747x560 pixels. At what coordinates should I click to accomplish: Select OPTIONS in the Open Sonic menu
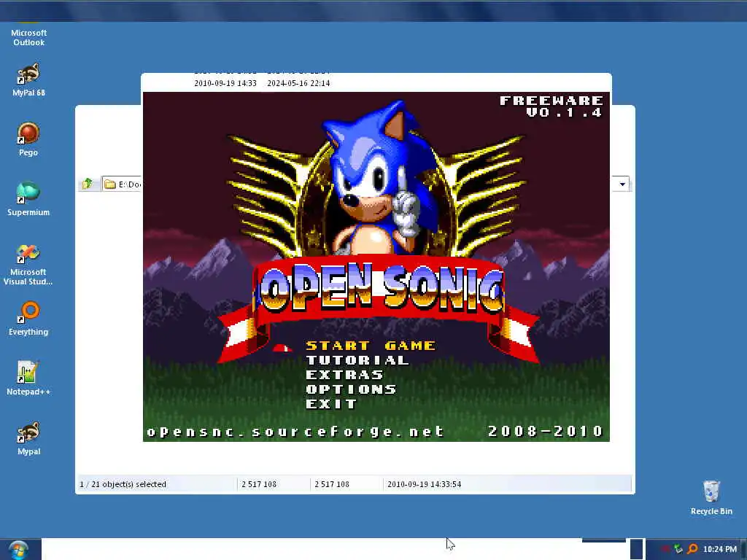pos(351,389)
